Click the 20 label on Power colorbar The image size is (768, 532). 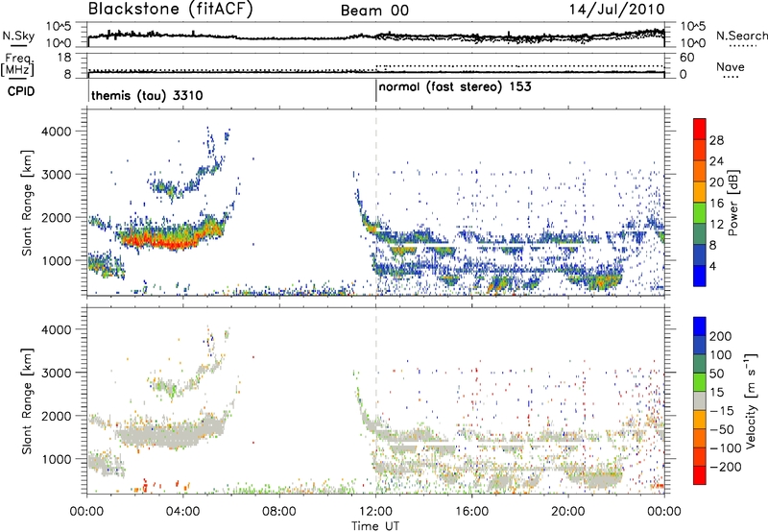tap(716, 182)
